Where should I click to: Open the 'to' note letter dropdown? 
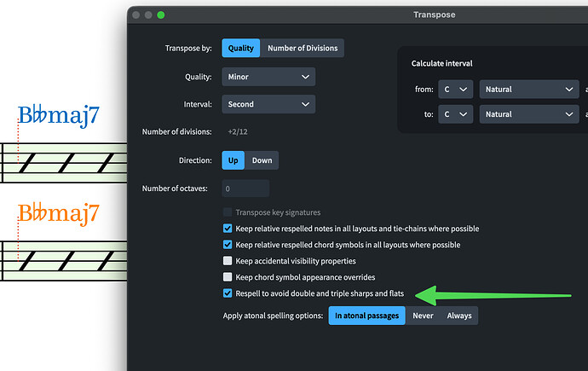pyautogui.click(x=456, y=114)
